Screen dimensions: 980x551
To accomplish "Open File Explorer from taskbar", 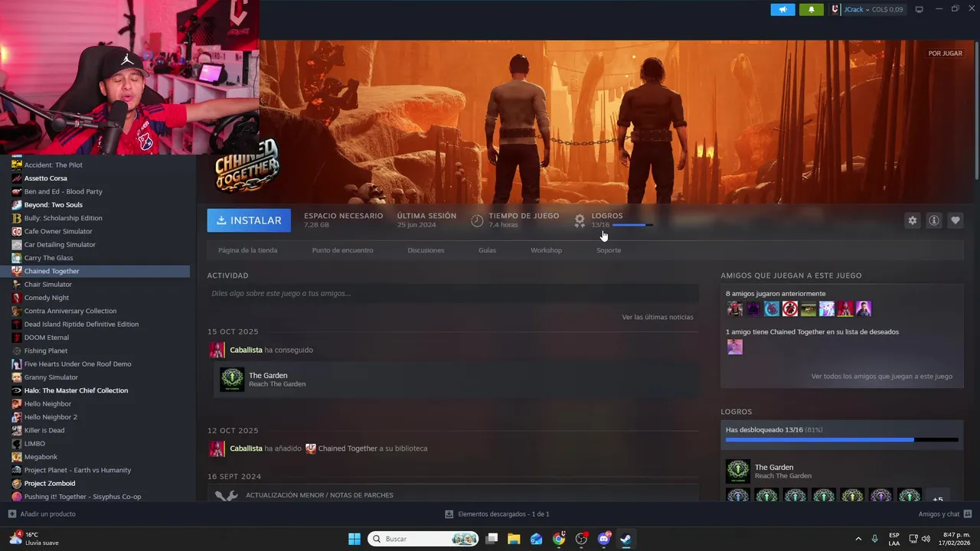I will click(514, 539).
